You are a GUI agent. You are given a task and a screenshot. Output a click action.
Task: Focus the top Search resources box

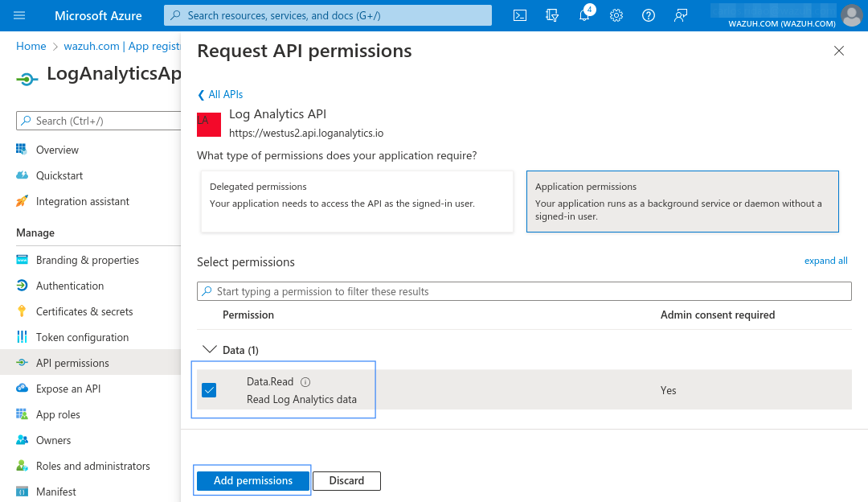[328, 15]
